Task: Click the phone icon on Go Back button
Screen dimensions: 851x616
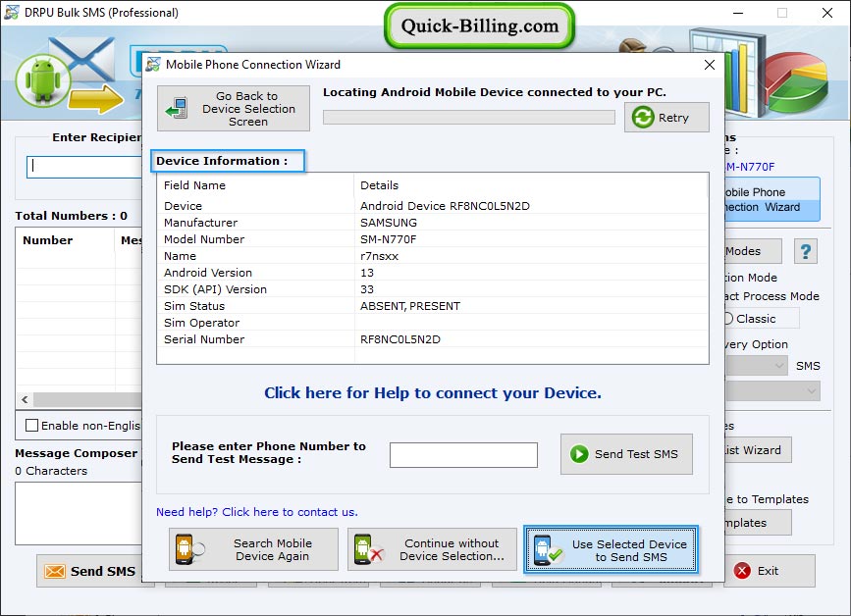Action: 177,108
